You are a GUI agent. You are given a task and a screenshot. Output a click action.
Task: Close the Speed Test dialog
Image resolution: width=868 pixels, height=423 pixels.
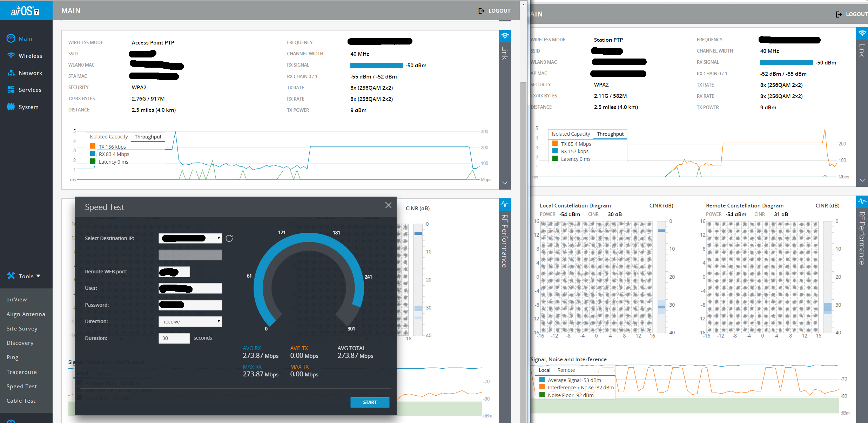(388, 205)
